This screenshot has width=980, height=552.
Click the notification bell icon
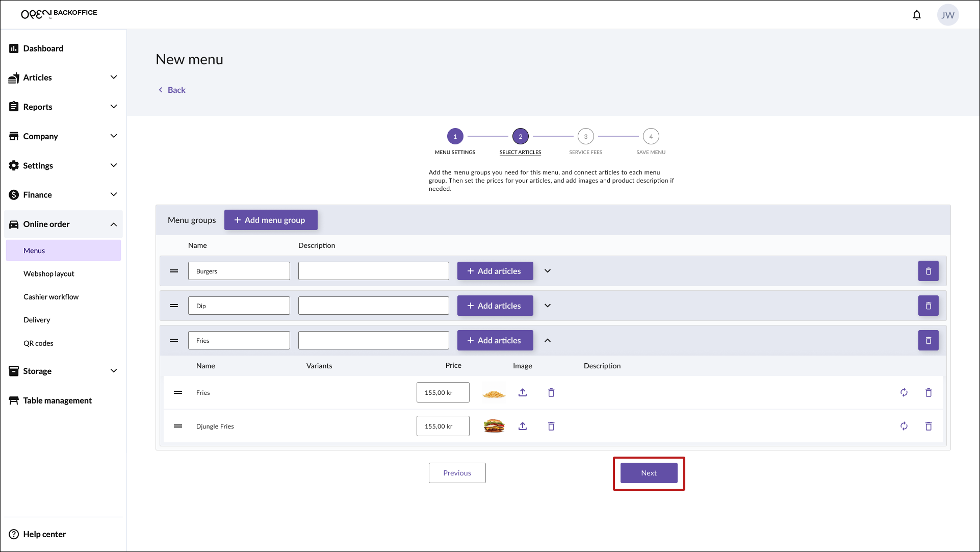click(916, 15)
